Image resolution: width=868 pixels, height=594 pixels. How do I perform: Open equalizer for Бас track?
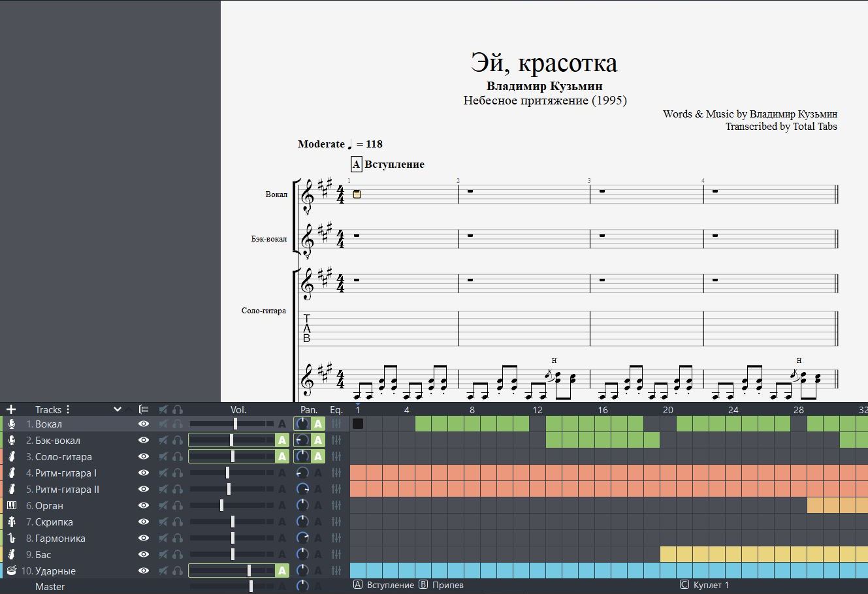point(336,554)
